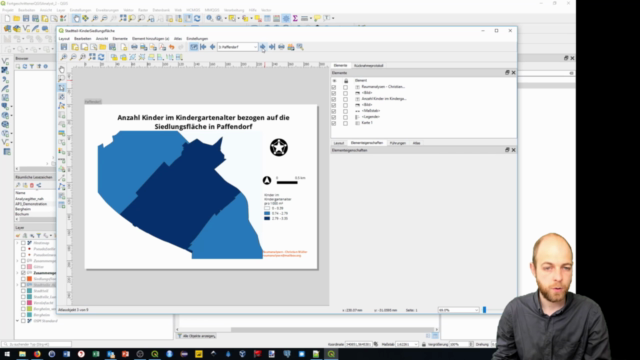Click refresh icon in QGIS main toolbar
This screenshot has height=360, width=640.
197,18
